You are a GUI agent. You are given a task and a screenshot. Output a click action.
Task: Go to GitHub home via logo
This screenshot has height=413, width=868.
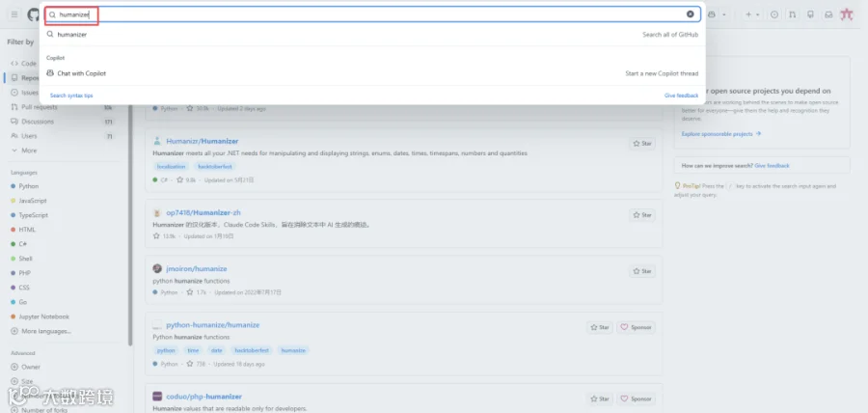33,14
